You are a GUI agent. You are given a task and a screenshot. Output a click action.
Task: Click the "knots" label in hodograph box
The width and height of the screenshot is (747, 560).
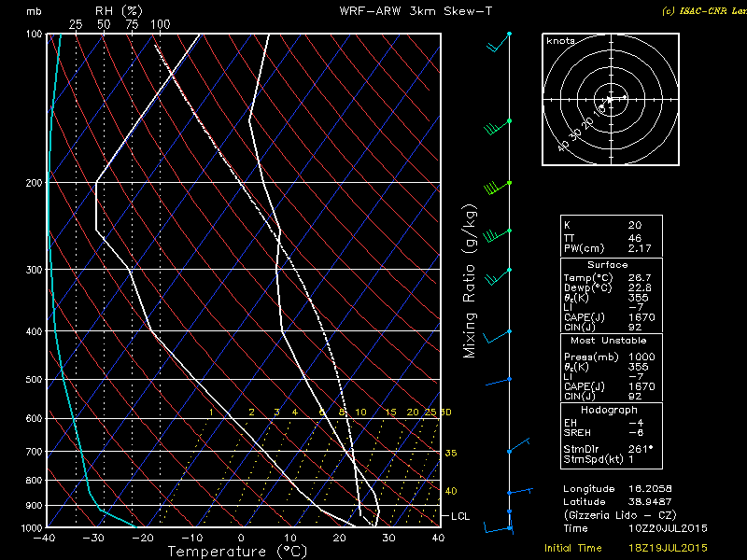point(561,41)
